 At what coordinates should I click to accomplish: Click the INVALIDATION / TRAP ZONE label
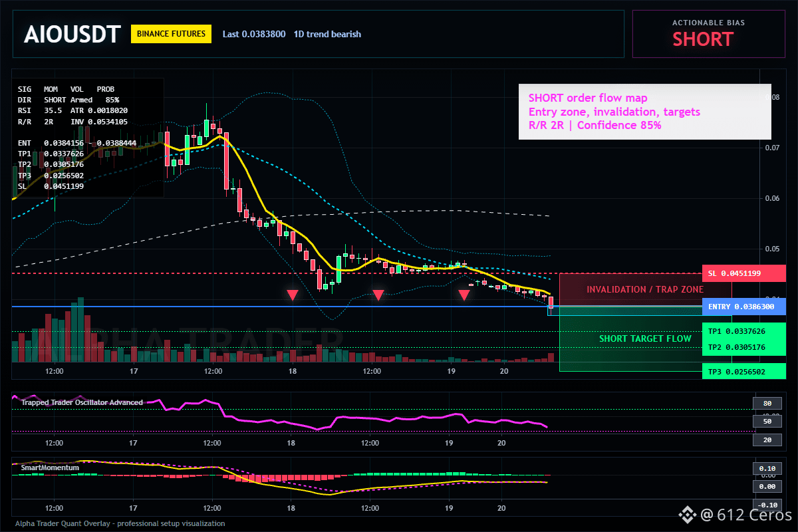click(644, 289)
